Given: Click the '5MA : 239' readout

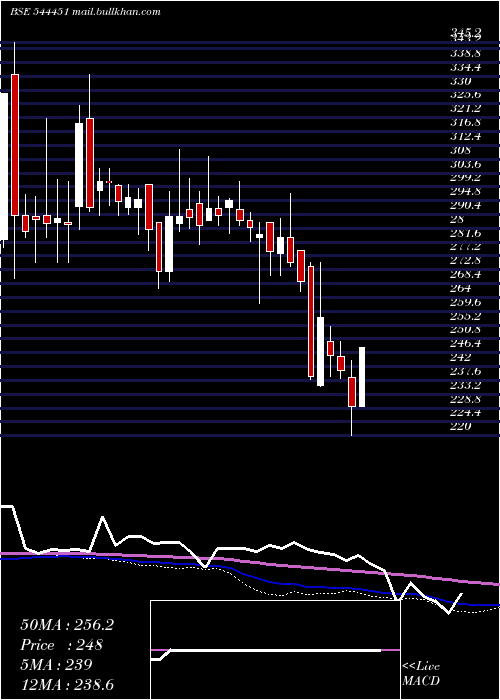Looking at the screenshot, I should pyautogui.click(x=56, y=665).
